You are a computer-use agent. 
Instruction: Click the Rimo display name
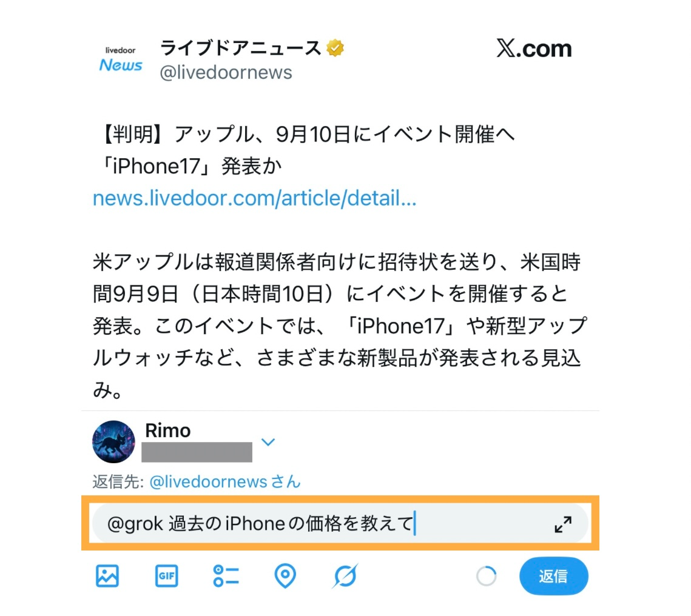(168, 430)
